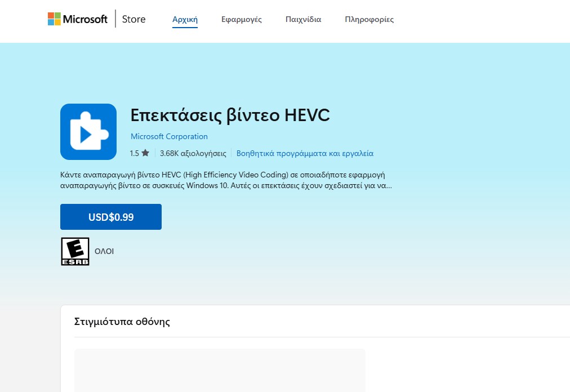Go to the Εφαρμογές tab
Image resolution: width=570 pixels, height=392 pixels.
coord(242,19)
